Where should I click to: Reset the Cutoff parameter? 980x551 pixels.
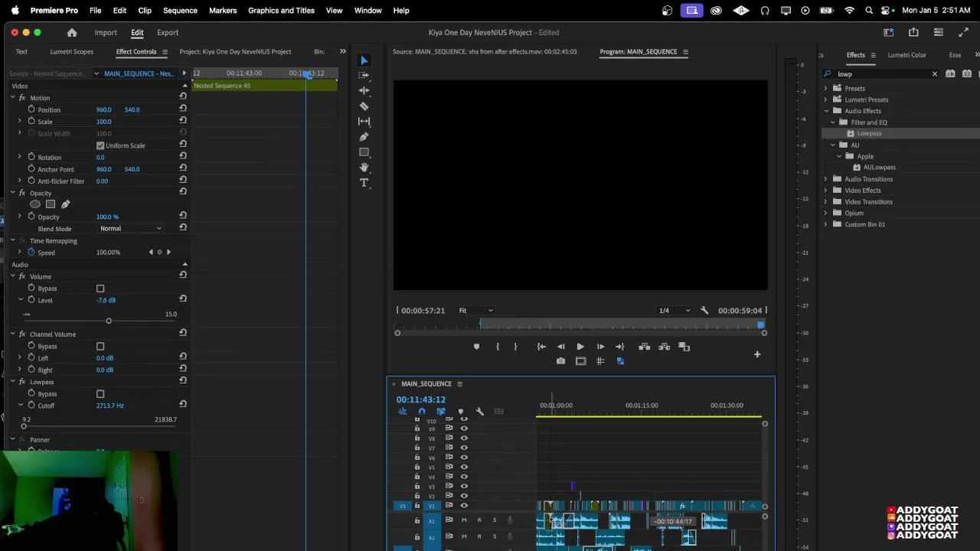point(183,406)
